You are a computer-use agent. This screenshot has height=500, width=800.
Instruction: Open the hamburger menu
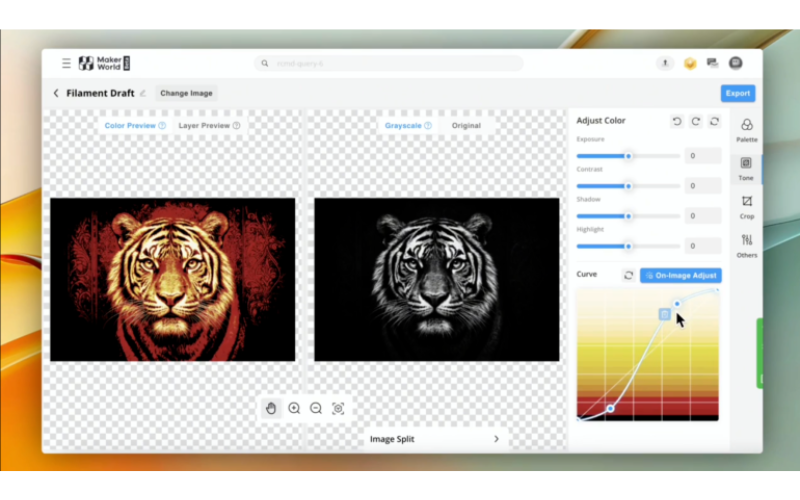point(66,63)
